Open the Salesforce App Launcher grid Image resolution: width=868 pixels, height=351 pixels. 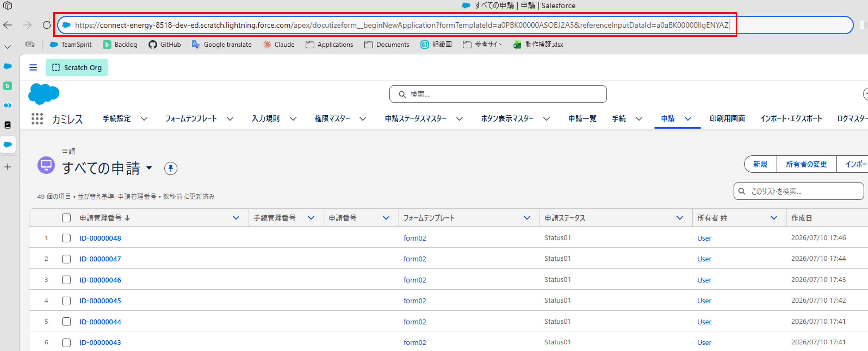point(37,119)
